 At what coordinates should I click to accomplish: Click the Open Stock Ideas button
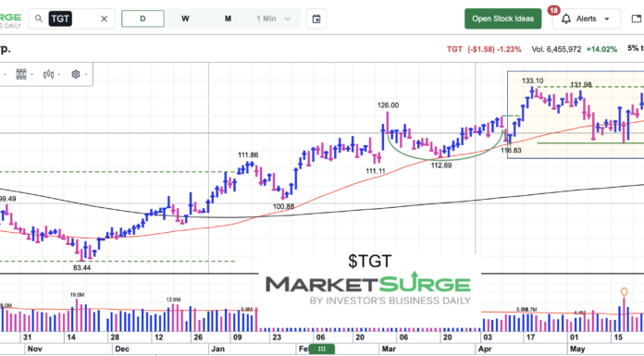[x=502, y=18]
